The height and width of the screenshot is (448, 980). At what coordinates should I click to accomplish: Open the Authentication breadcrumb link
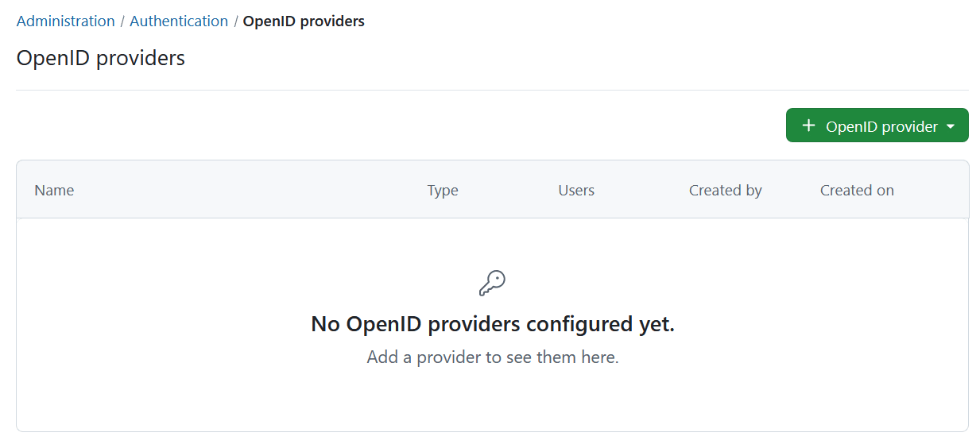pos(179,21)
